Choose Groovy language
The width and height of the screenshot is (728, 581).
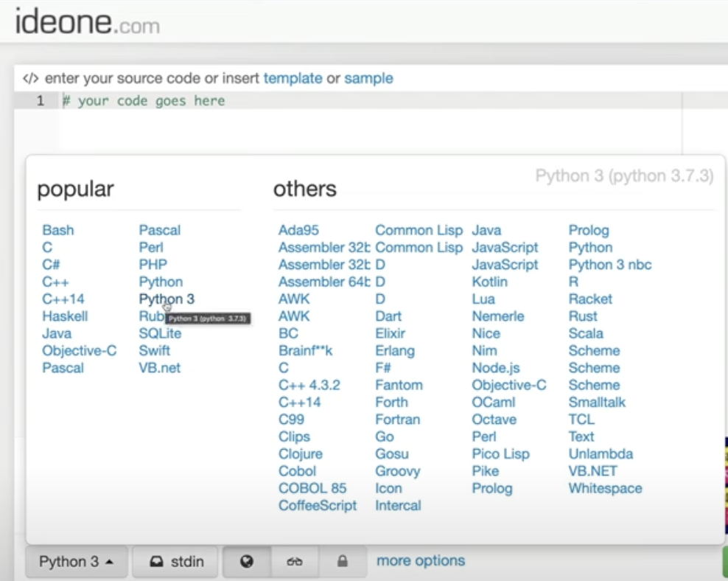[397, 471]
